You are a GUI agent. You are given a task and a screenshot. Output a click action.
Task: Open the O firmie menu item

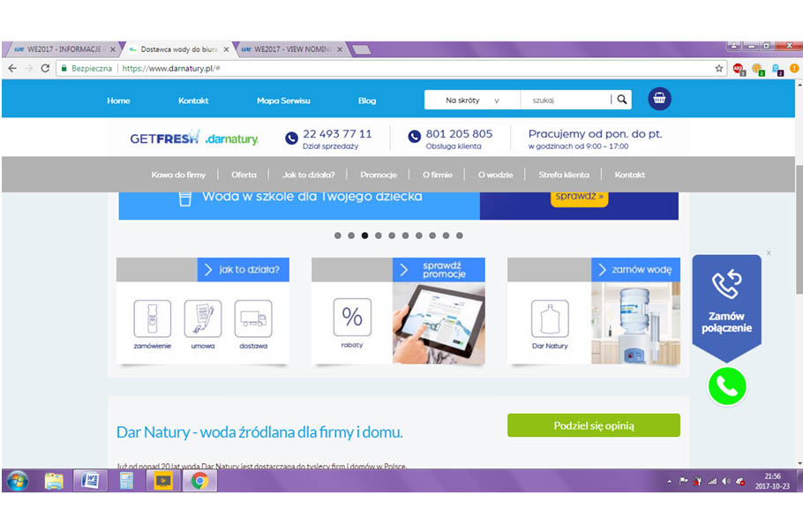(438, 175)
